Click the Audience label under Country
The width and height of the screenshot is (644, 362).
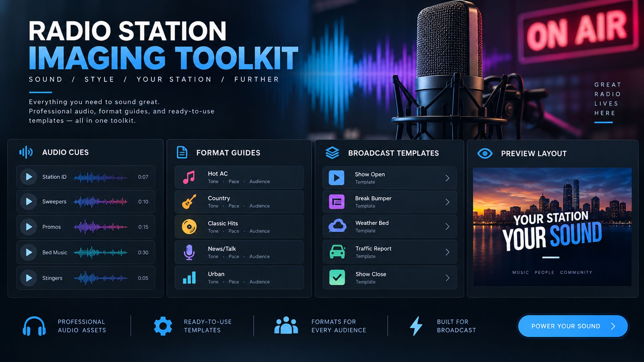click(x=259, y=206)
